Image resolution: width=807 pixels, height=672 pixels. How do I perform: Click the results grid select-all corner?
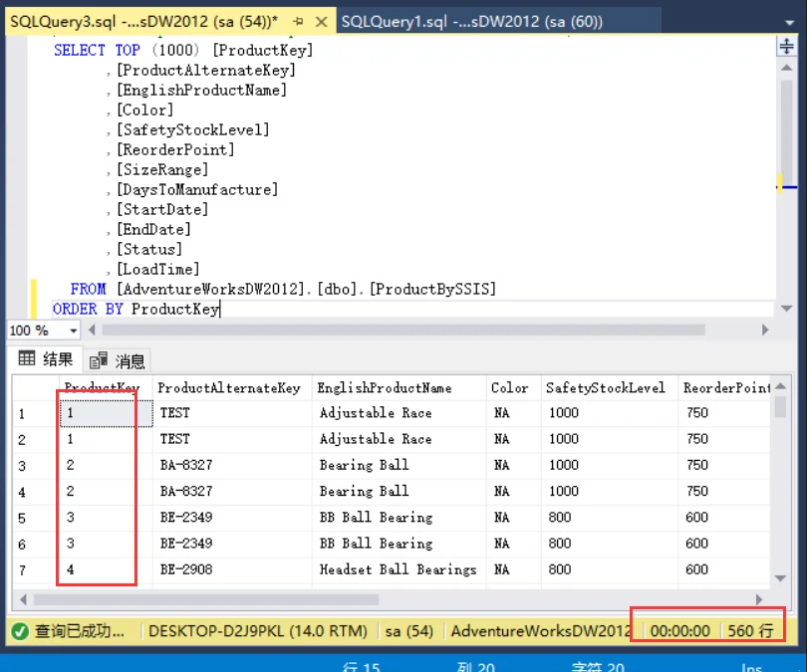pos(36,388)
